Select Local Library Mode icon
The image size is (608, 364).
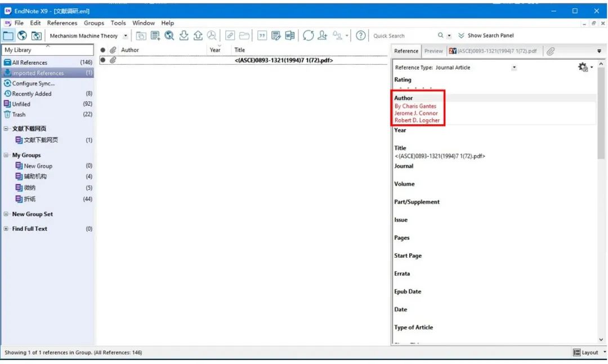pos(7,35)
